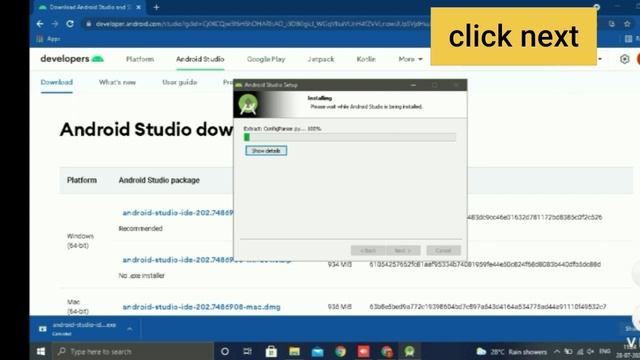Open the Mail app on the taskbar
Screen dimensions: 640x360
coord(318,351)
